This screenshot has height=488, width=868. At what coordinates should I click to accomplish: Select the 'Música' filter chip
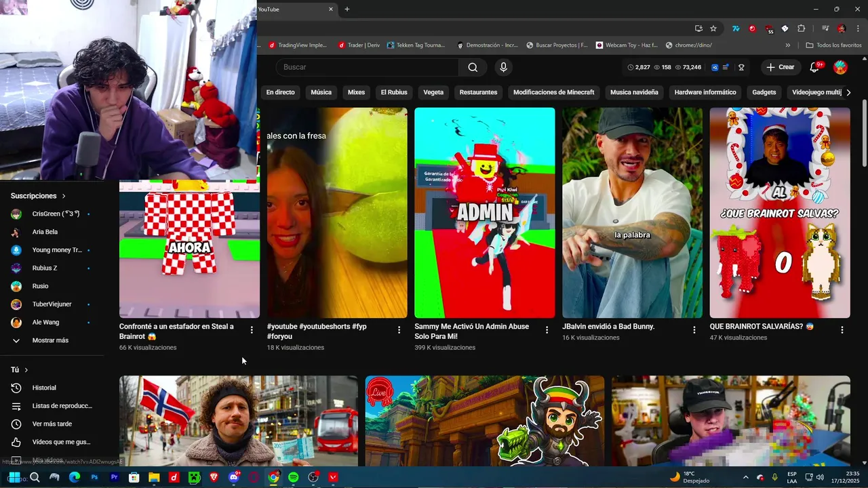[321, 92]
